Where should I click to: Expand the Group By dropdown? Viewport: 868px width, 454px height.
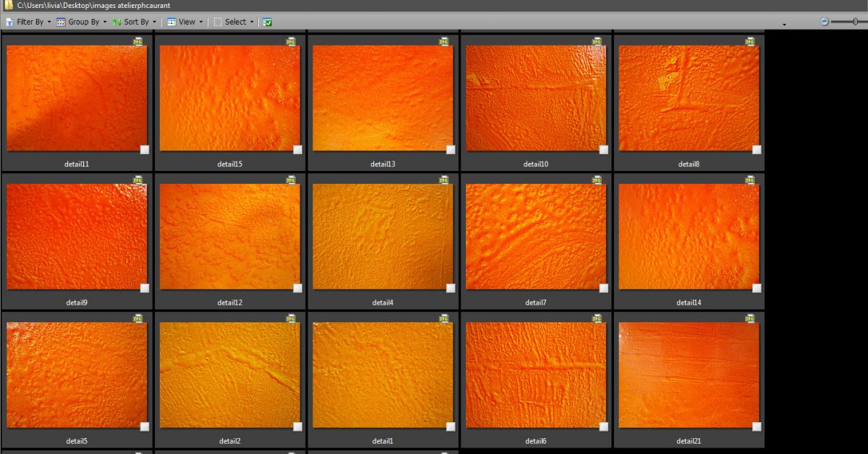click(82, 22)
